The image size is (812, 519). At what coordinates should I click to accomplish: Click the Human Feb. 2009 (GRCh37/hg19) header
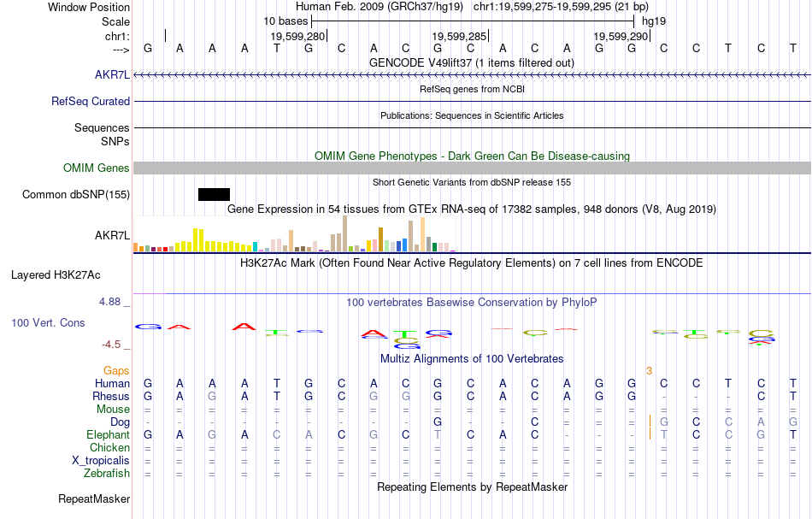[x=379, y=7]
